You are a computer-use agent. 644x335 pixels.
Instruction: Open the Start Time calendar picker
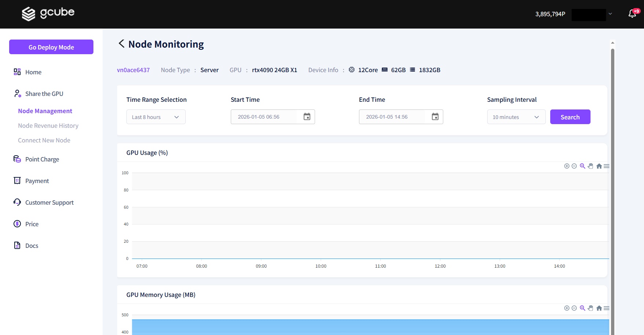click(307, 117)
